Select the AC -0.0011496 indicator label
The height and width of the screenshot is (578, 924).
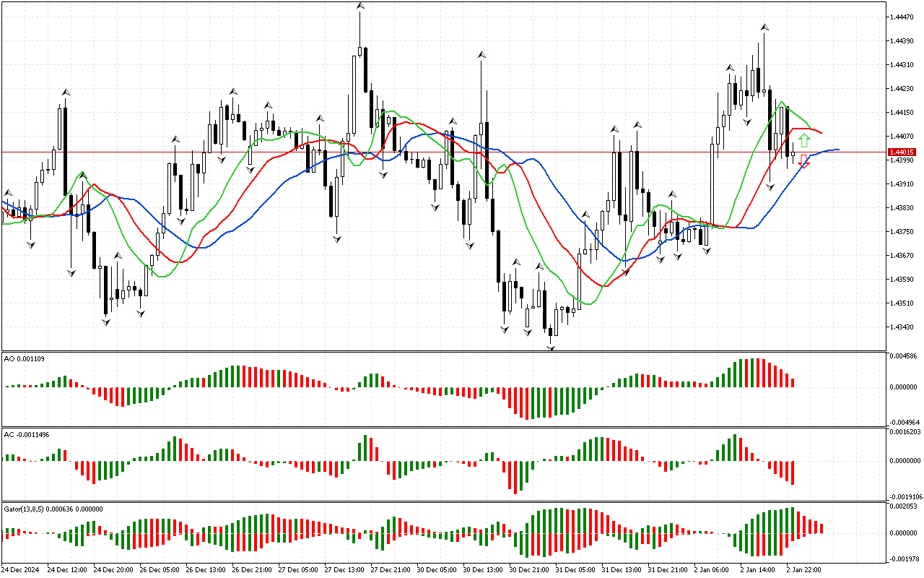(27, 434)
